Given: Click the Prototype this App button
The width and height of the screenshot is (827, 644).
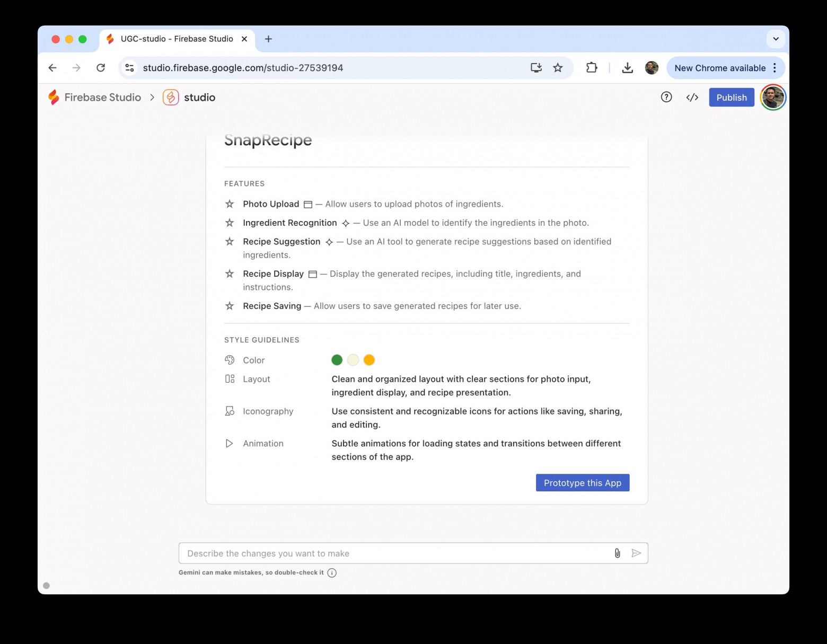Looking at the screenshot, I should tap(582, 482).
